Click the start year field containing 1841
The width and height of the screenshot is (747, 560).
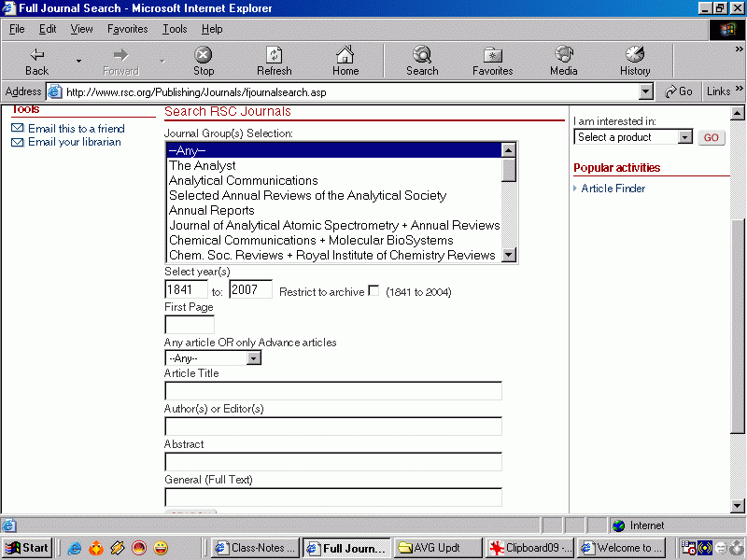(x=186, y=289)
